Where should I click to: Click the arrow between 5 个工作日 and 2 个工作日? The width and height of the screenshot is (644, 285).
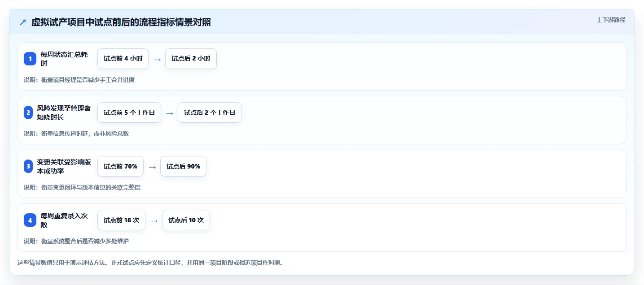(x=170, y=113)
